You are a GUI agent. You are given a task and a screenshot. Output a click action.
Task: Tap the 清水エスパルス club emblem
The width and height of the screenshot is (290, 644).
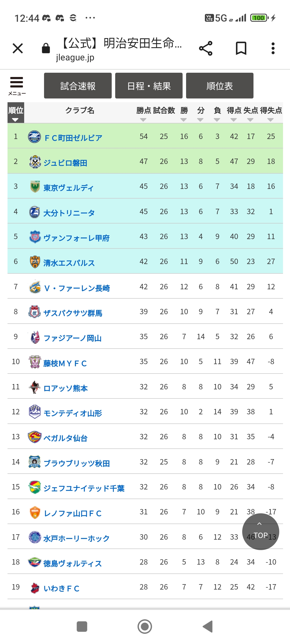coord(35,262)
